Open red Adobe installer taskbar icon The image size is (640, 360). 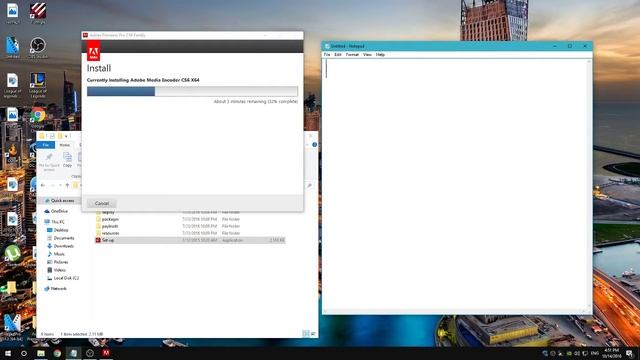106,353
